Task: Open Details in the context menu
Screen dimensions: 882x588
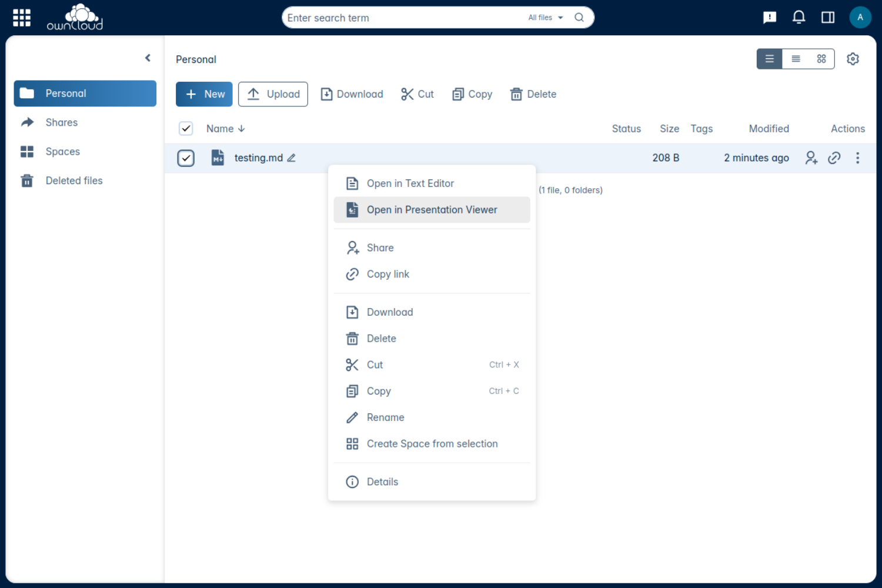Action: coord(432,482)
